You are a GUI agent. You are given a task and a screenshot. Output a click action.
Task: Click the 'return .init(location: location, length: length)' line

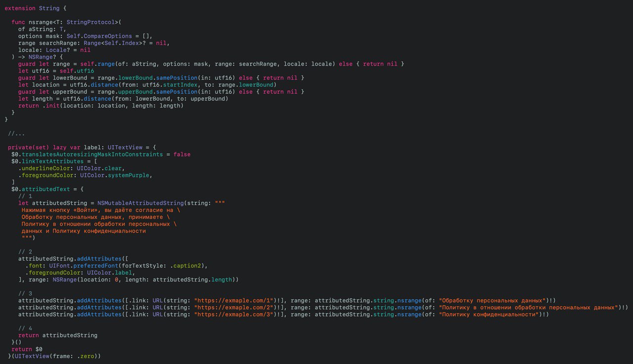pyautogui.click(x=101, y=106)
